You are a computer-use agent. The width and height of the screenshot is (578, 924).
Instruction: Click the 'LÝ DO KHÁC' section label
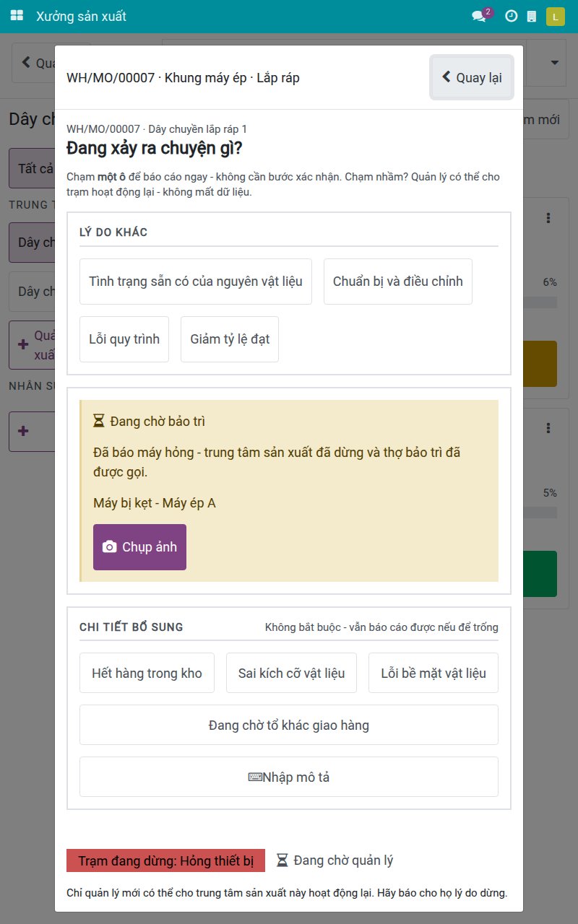[113, 232]
